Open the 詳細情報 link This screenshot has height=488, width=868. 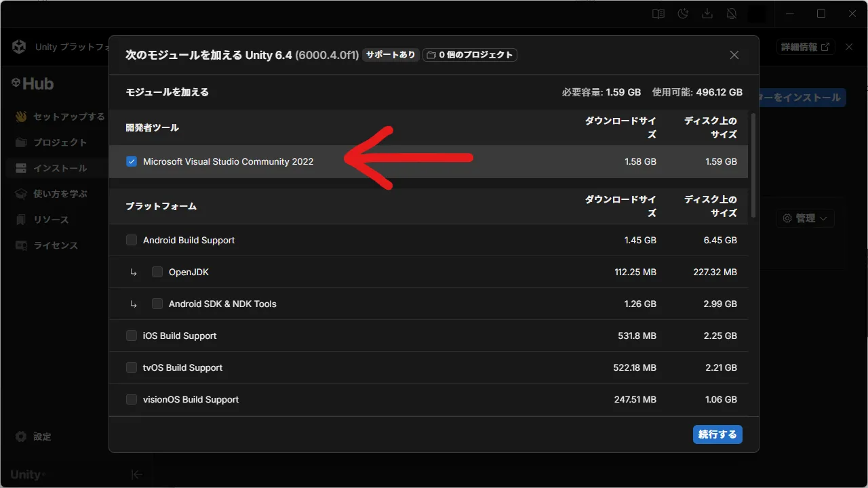pos(805,47)
